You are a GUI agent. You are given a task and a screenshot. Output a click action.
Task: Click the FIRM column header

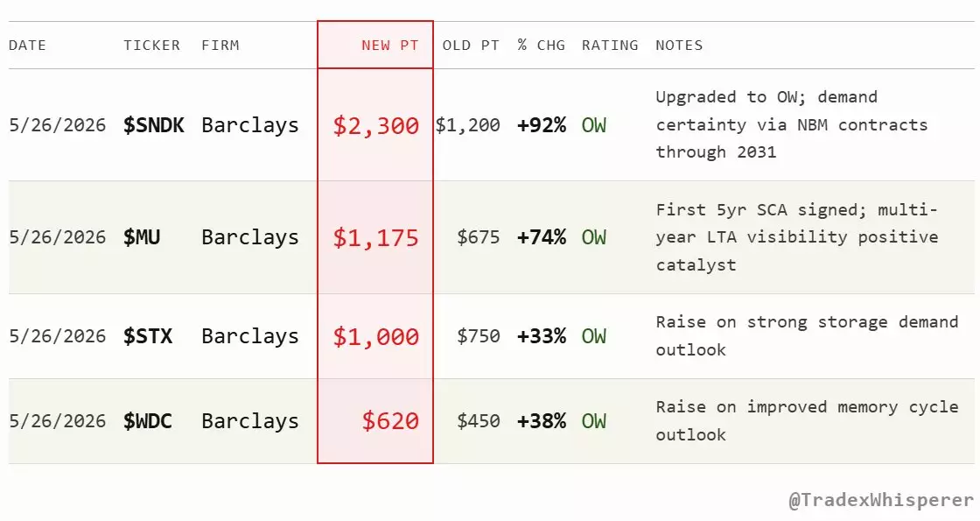click(x=220, y=45)
